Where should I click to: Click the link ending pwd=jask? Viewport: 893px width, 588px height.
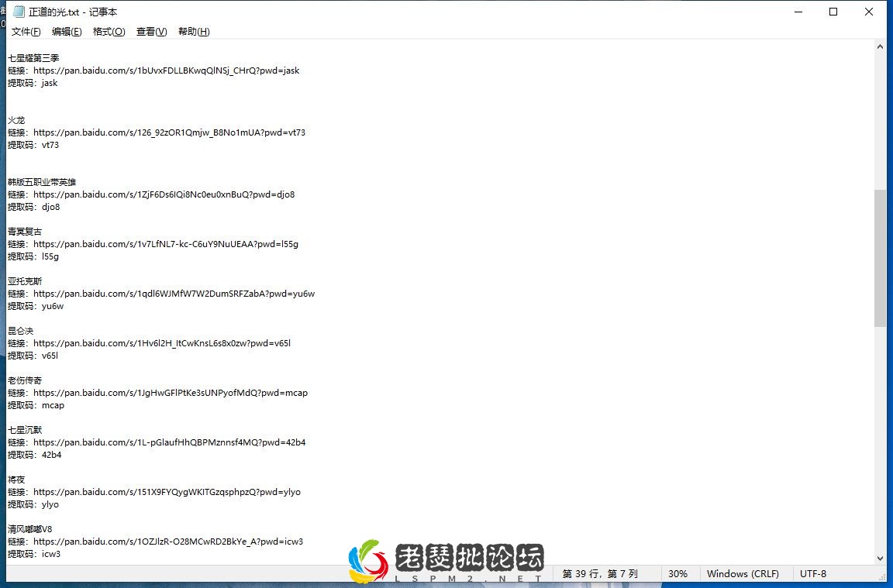[167, 70]
